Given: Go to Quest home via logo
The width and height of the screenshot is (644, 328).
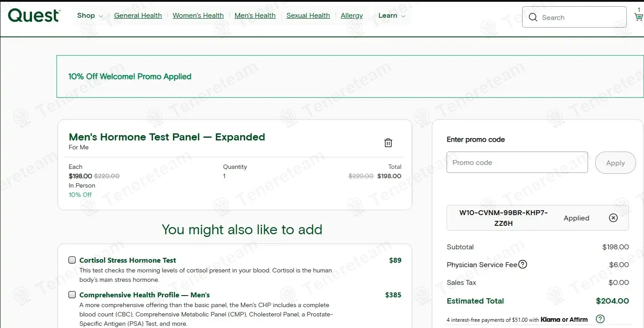Looking at the screenshot, I should coord(34,16).
